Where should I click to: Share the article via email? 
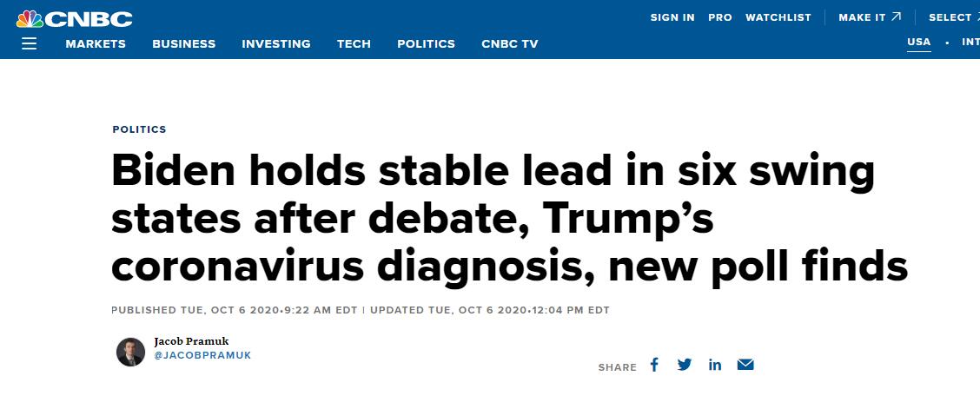745,365
